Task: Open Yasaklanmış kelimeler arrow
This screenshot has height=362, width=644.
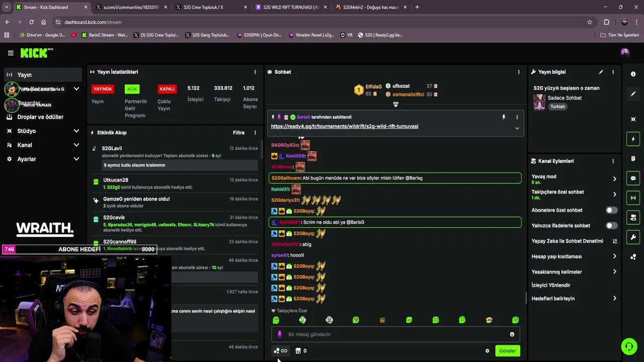Action: pyautogui.click(x=614, y=272)
